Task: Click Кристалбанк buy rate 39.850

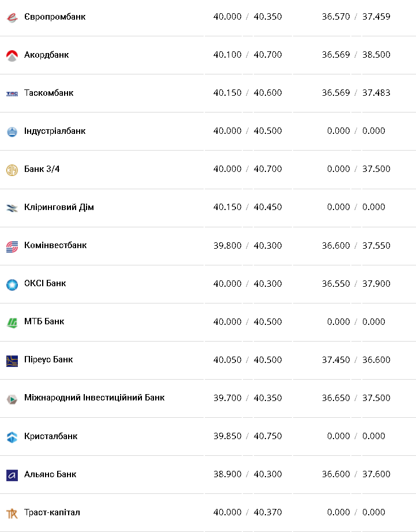Action: click(x=227, y=436)
